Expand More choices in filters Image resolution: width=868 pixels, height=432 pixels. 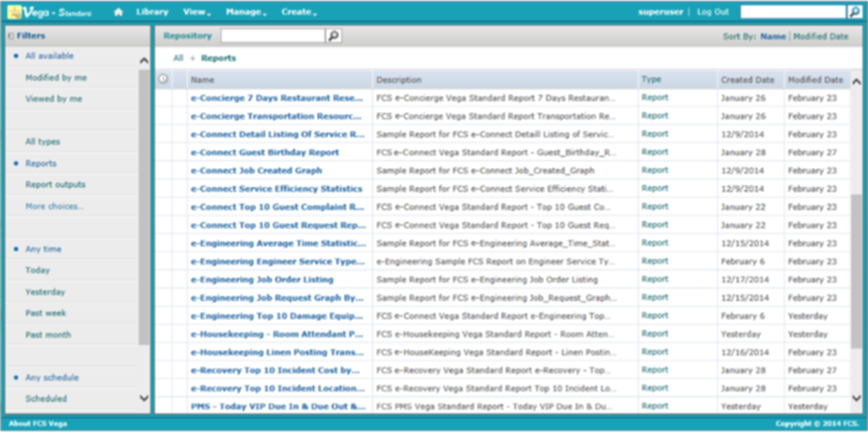55,207
